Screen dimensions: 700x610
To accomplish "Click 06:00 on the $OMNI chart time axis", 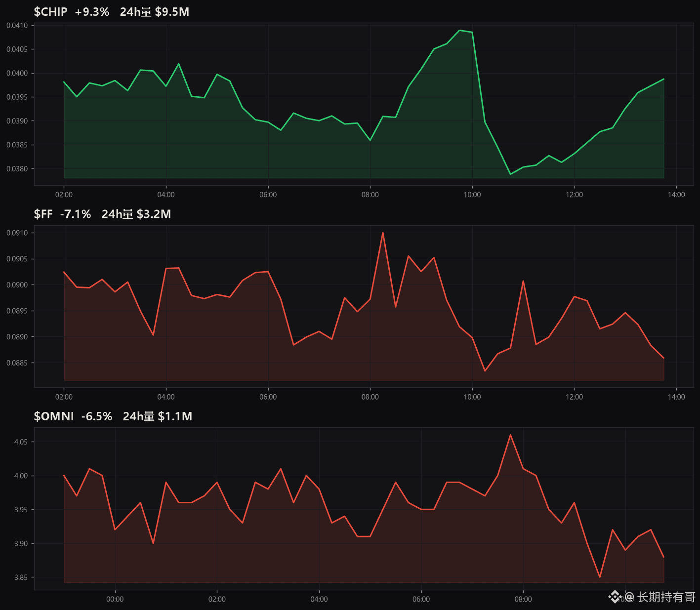I will coord(421,599).
